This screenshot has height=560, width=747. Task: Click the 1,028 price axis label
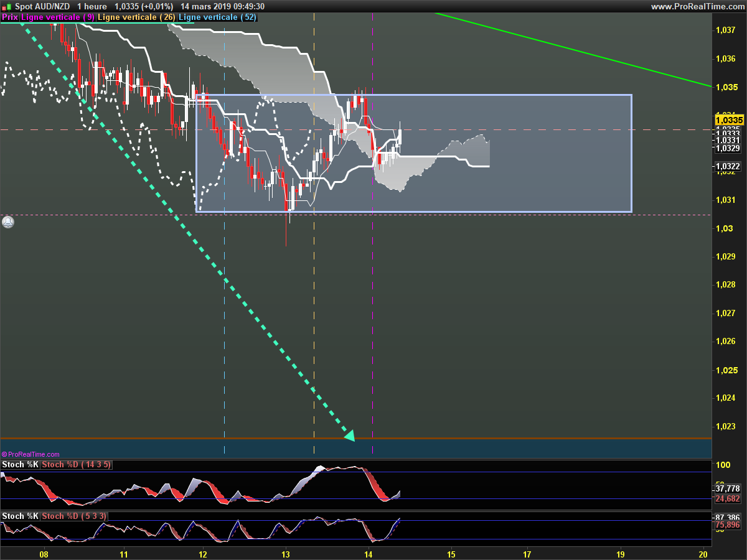pyautogui.click(x=726, y=284)
